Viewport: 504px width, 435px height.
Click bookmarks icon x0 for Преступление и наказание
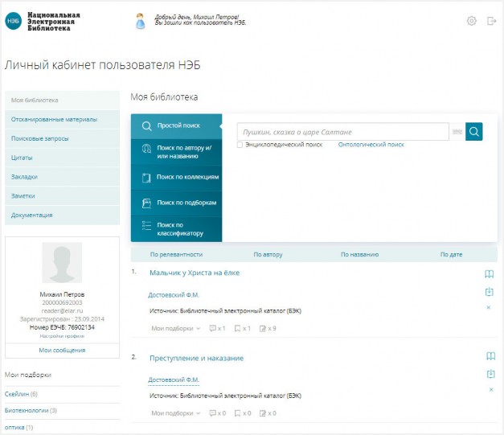pos(238,413)
